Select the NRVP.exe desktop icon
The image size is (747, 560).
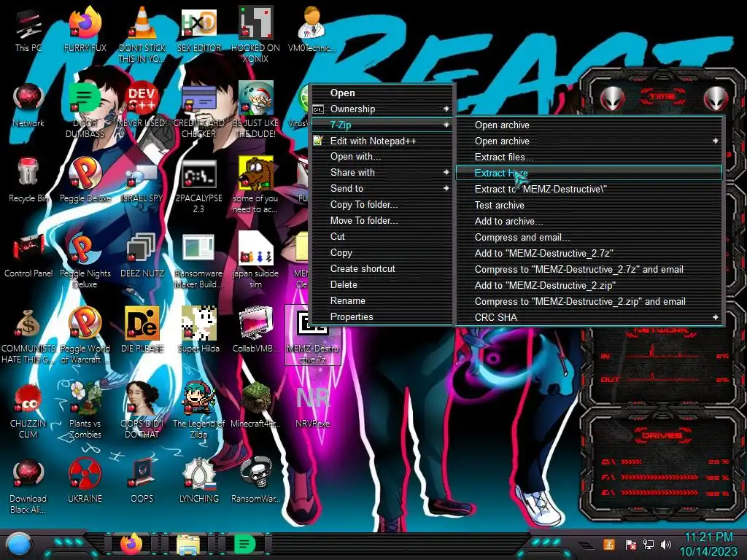pos(312,406)
